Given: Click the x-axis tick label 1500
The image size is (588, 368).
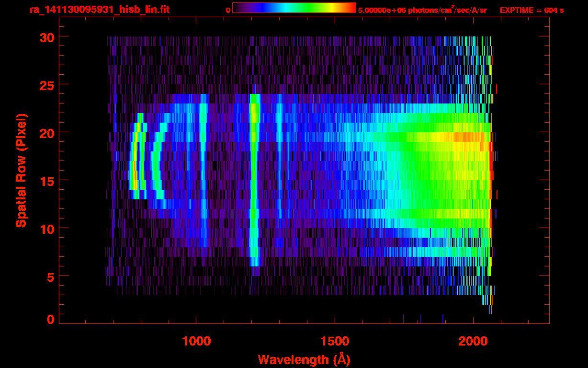Looking at the screenshot, I should (335, 341).
